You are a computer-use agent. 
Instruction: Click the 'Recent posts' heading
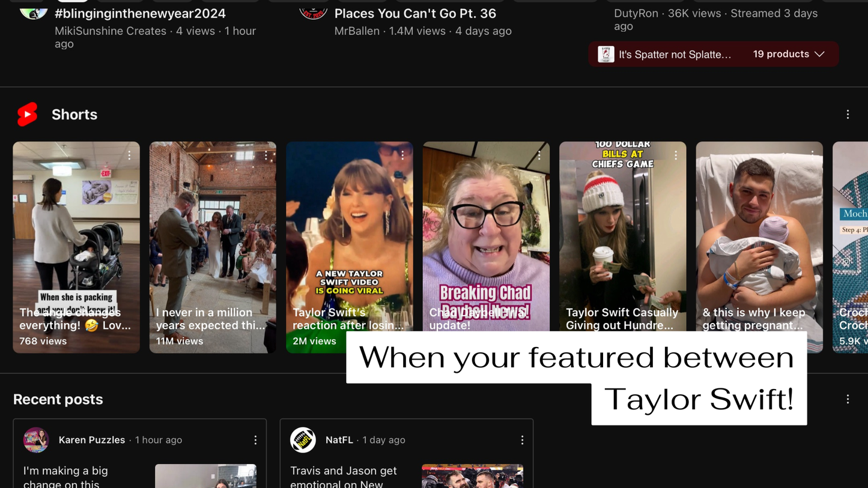pos(58,399)
